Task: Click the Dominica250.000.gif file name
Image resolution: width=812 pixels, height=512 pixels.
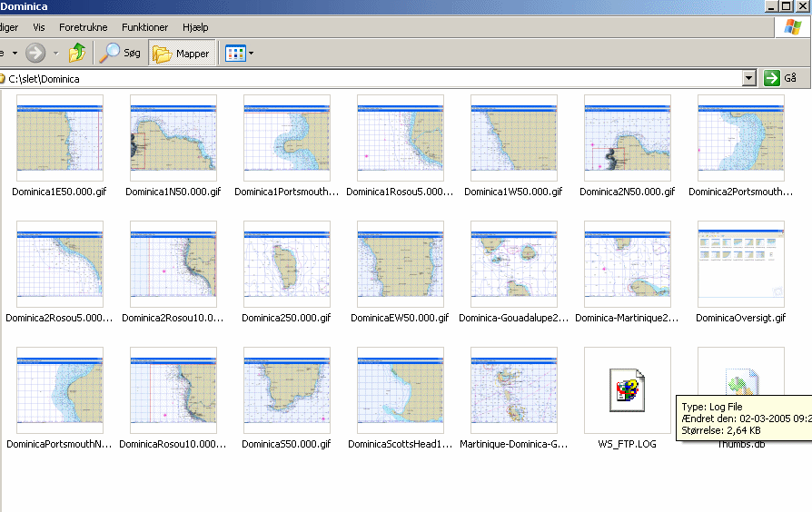Action: click(x=286, y=318)
